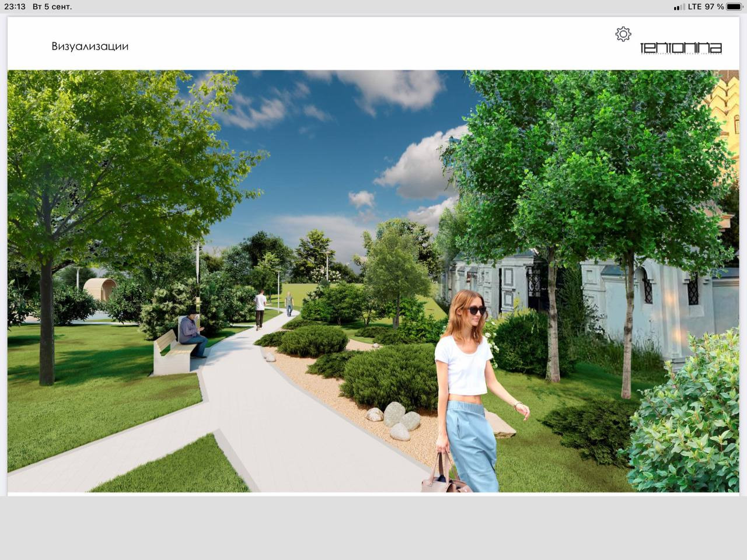Click the white bench beside the path

(x=169, y=354)
